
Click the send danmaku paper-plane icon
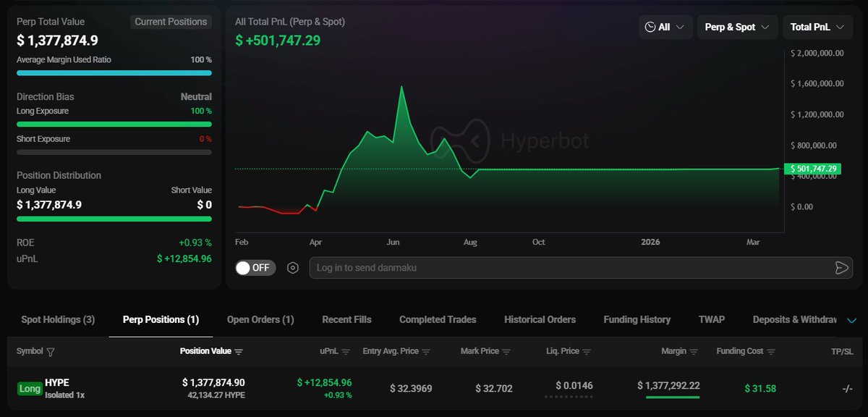(841, 268)
